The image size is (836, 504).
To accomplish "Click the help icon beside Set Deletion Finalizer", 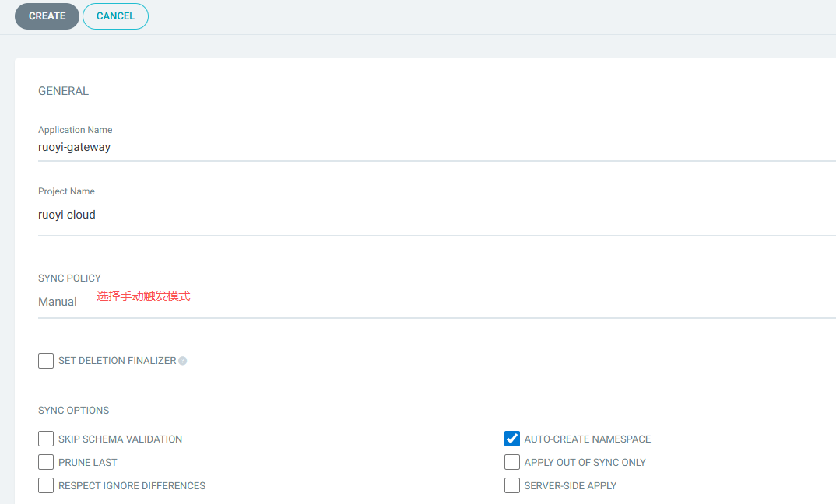I will (183, 361).
